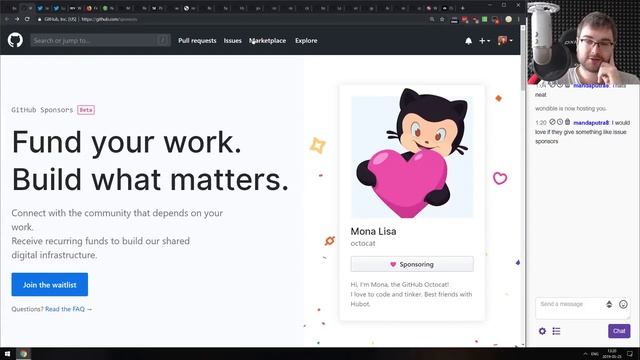Image resolution: width=640 pixels, height=360 pixels.
Task: Open a new tab with plus button
Action: [x=462, y=8]
